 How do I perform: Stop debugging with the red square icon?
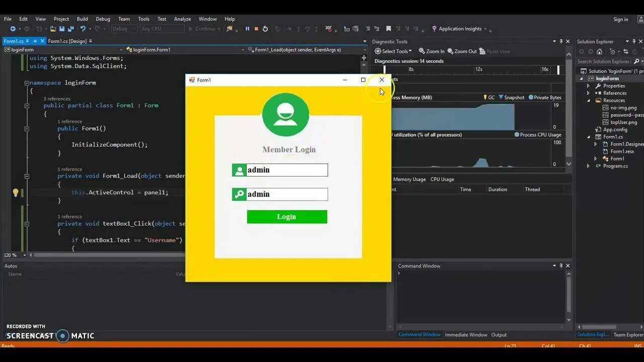[x=256, y=29]
